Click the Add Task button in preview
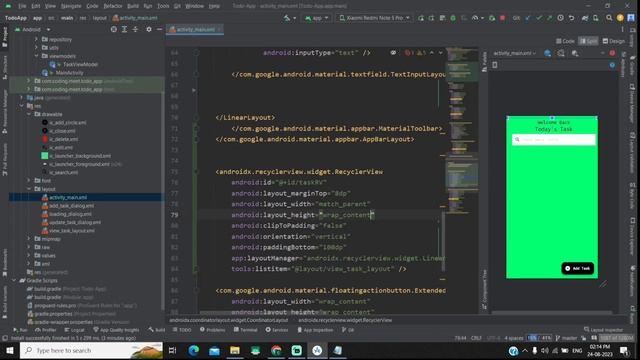This screenshot has height=360, width=640. [578, 268]
